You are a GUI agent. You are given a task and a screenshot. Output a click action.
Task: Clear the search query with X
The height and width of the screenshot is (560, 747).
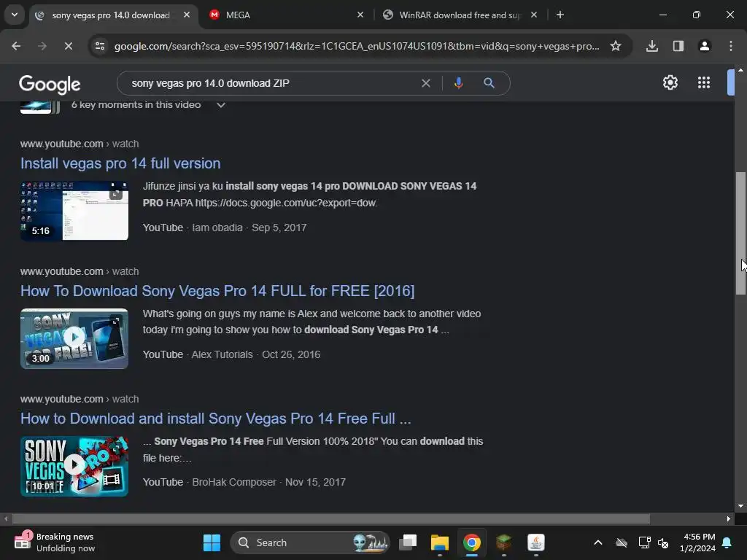coord(426,83)
